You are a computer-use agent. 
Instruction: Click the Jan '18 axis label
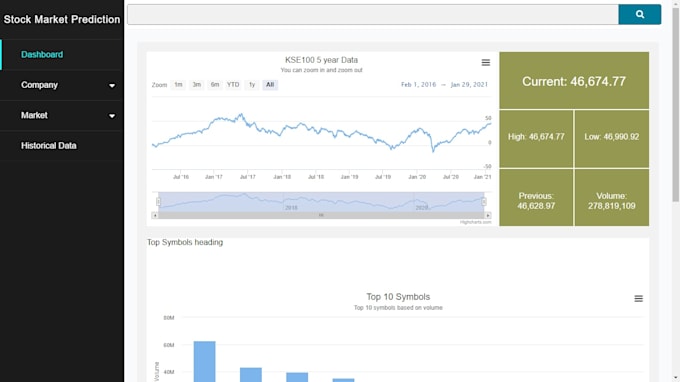click(x=282, y=177)
